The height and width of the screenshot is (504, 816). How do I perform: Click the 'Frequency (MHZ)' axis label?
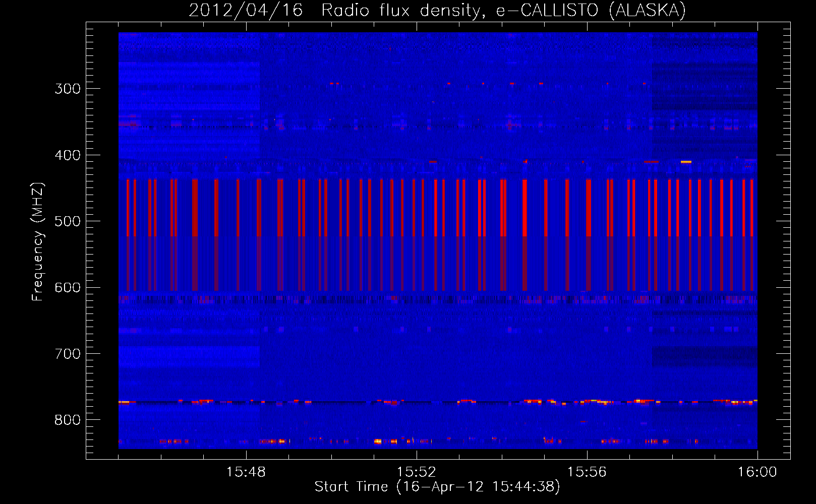click(38, 242)
